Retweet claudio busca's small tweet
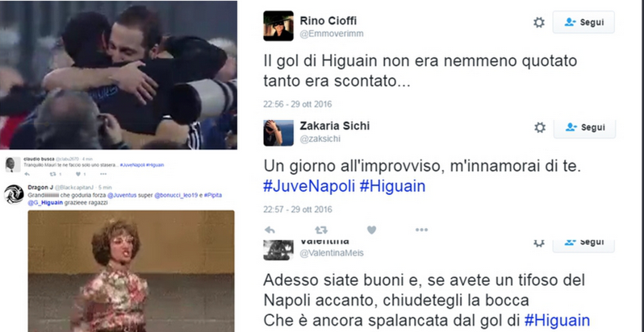The image size is (644, 332). [53, 174]
